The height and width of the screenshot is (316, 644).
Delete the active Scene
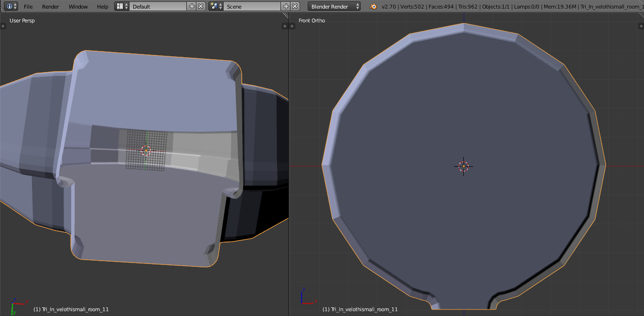[x=295, y=6]
